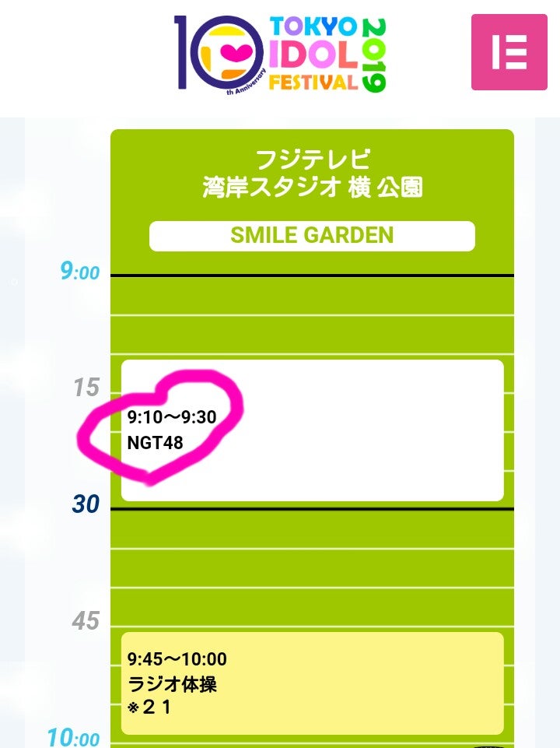Click the green 2019 logo text
The image size is (560, 748).
374,54
